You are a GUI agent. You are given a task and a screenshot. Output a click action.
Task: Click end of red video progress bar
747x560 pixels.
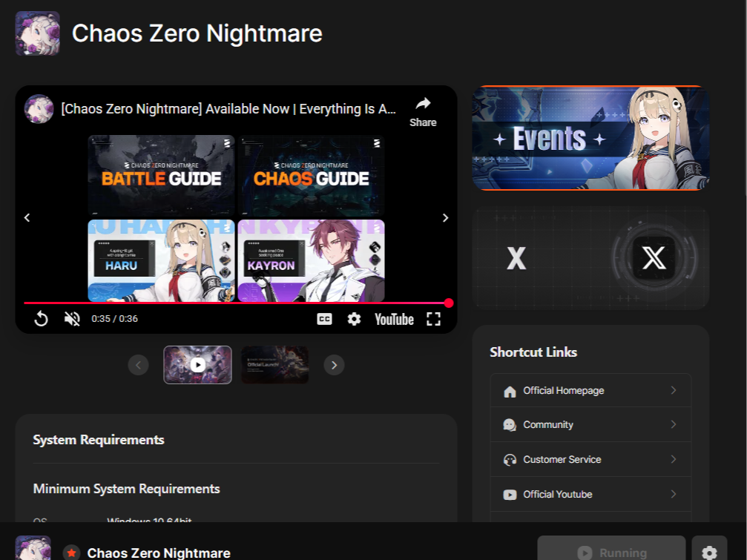coord(448,303)
